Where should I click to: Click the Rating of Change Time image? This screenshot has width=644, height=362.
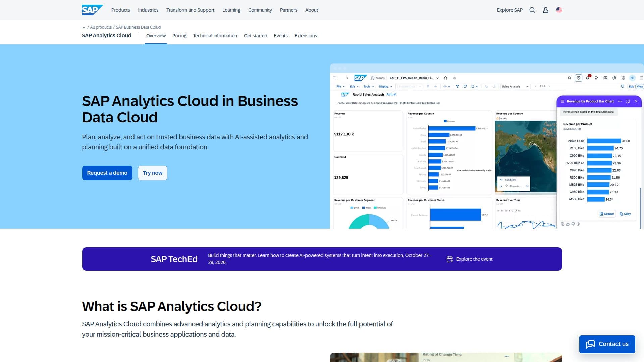pyautogui.click(x=446, y=357)
